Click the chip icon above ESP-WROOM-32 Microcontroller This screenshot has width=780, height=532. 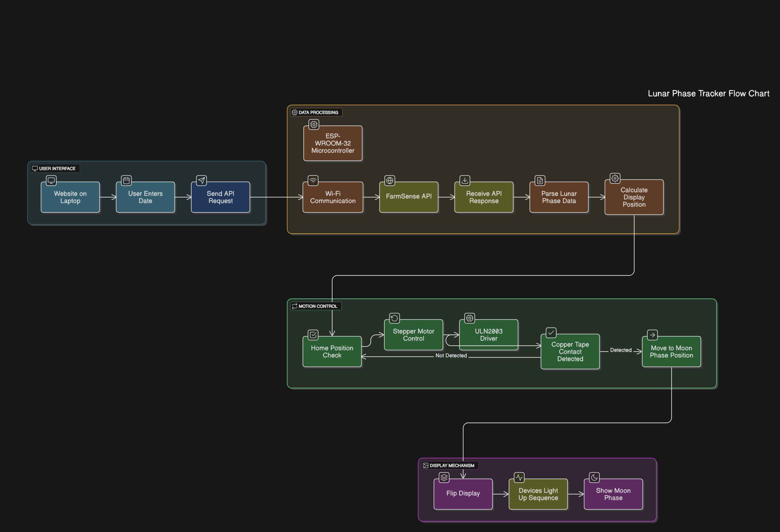[x=314, y=124]
